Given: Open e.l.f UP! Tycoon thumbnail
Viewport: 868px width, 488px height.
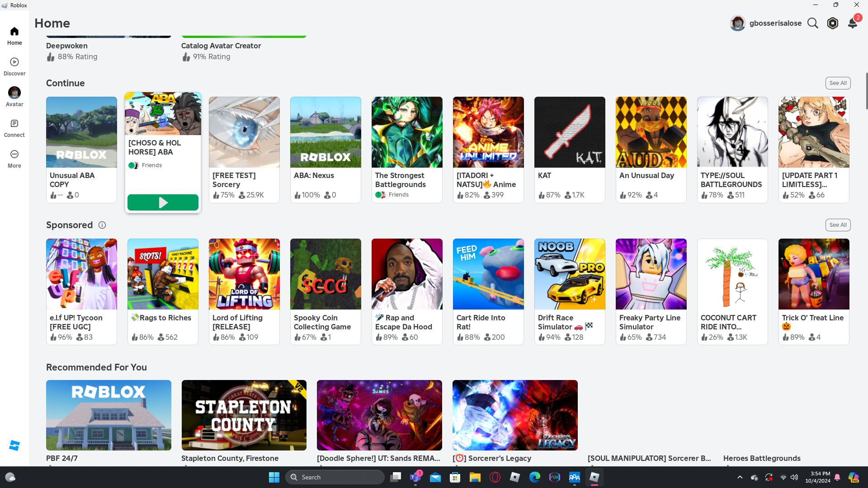Looking at the screenshot, I should tap(81, 274).
